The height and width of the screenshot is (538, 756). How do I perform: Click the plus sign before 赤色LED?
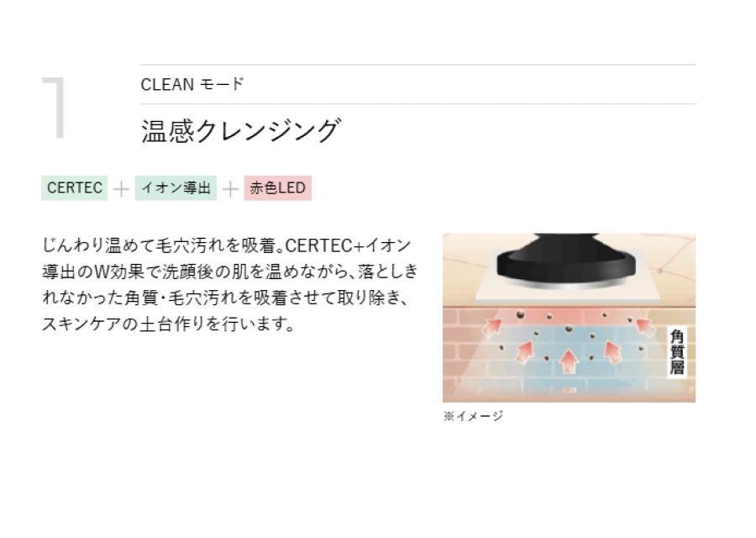230,189
